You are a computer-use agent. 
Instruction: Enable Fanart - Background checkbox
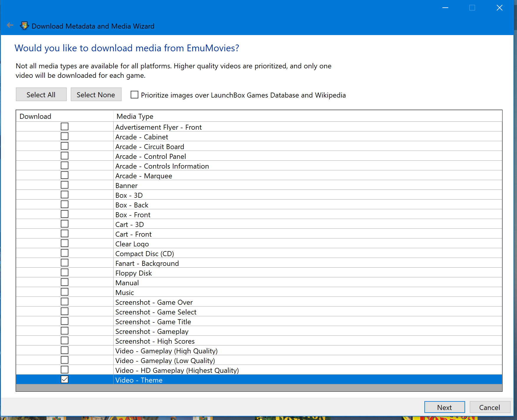pyautogui.click(x=65, y=263)
